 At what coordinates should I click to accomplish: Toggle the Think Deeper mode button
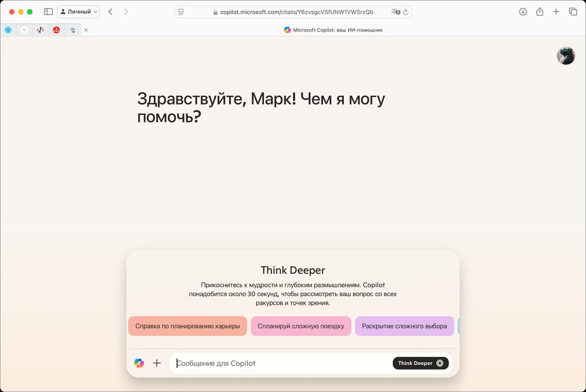pyautogui.click(x=421, y=363)
